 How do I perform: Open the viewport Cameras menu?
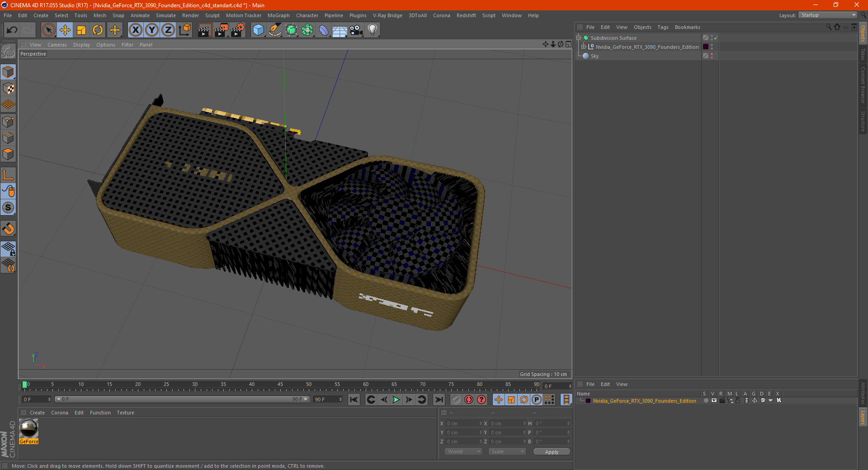coord(57,45)
